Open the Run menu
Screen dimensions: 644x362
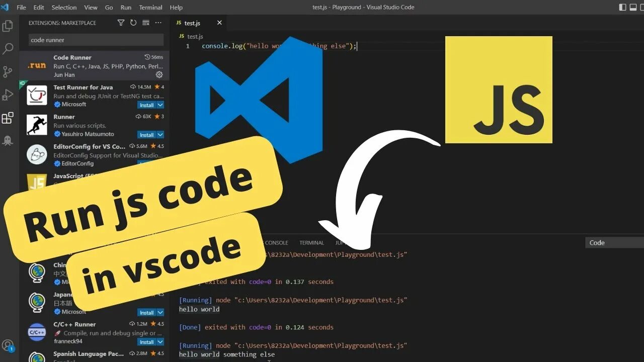pyautogui.click(x=126, y=8)
